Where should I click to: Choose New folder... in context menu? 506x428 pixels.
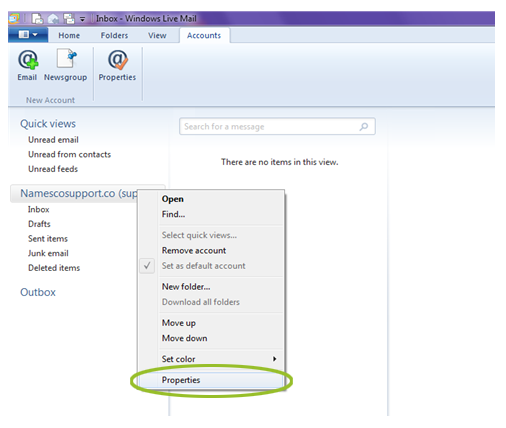[x=211, y=287]
